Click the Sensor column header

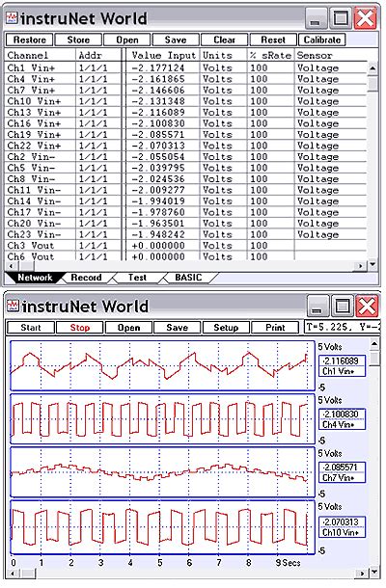click(315, 56)
